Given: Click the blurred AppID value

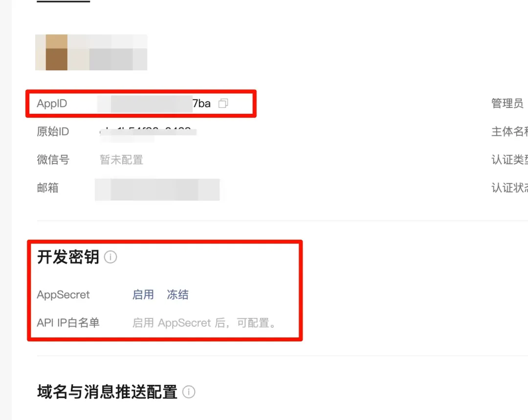Looking at the screenshot, I should click(154, 104).
